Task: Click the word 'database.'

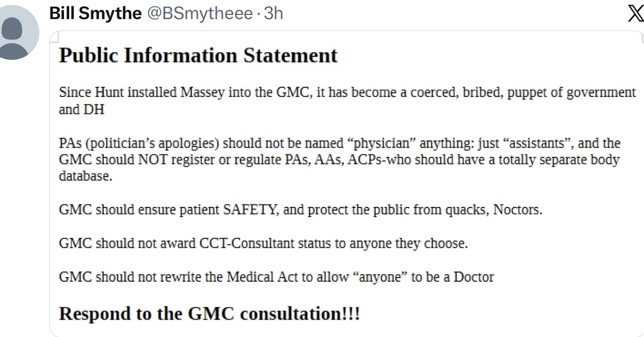Action: tap(85, 176)
